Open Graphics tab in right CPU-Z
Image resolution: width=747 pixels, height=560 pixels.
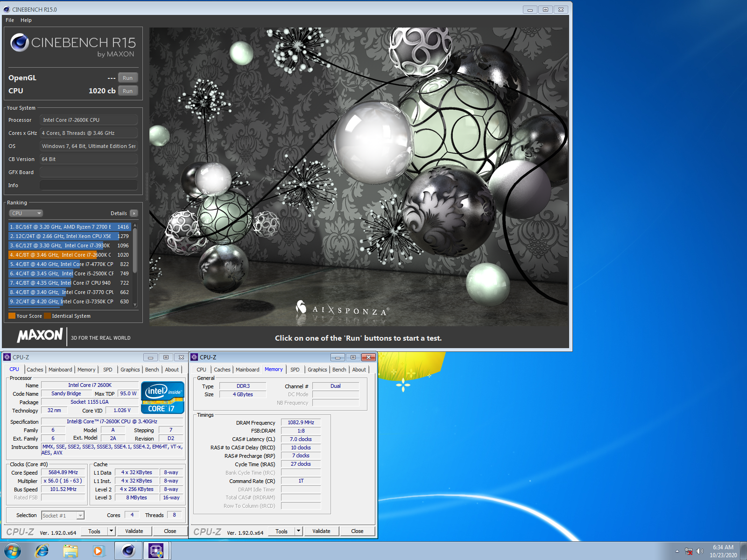point(317,370)
